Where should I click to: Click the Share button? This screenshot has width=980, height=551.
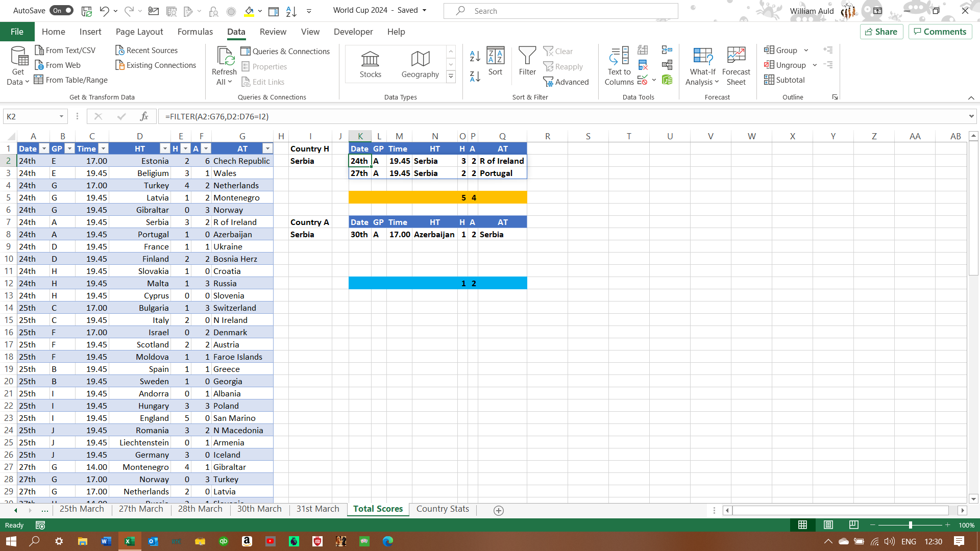(881, 32)
